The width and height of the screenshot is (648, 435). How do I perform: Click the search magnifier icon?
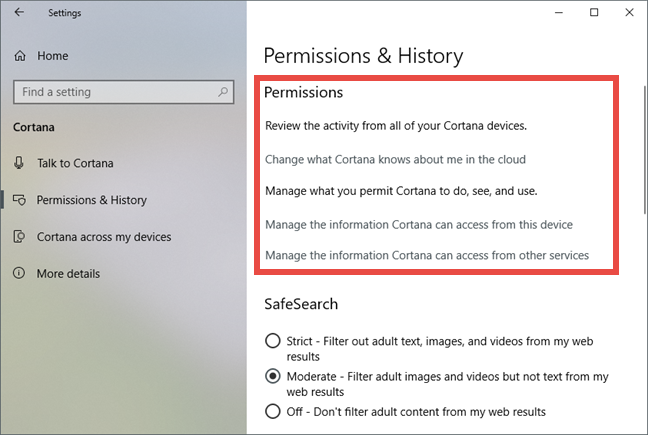tap(223, 92)
